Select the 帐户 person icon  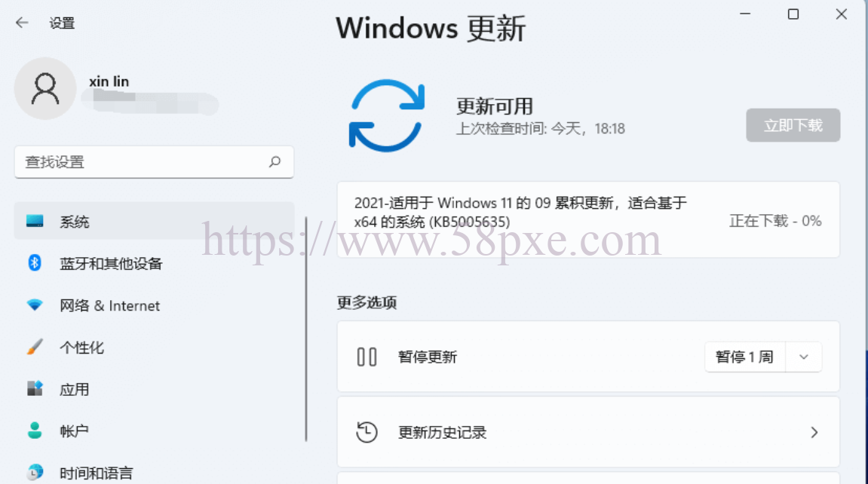pyautogui.click(x=35, y=430)
